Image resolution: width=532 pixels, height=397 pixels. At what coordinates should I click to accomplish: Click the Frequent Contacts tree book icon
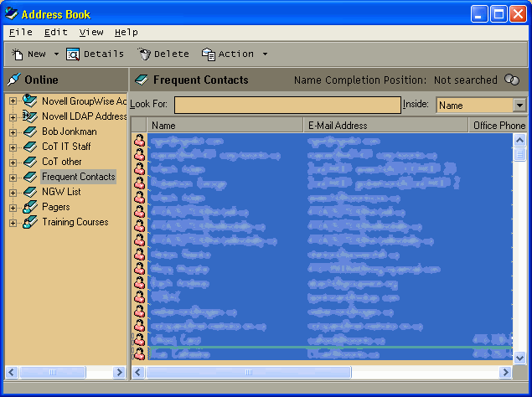click(30, 177)
